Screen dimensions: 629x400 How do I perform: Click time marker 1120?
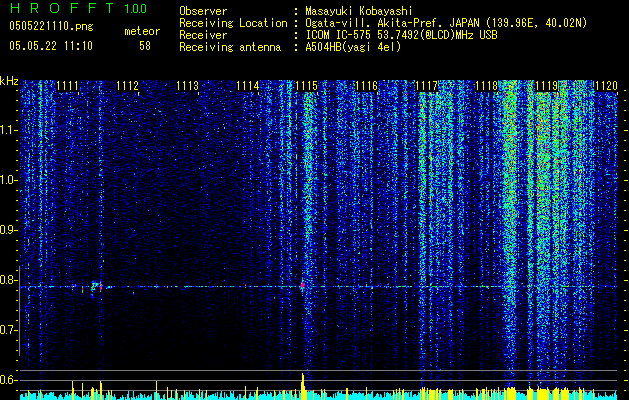click(606, 86)
